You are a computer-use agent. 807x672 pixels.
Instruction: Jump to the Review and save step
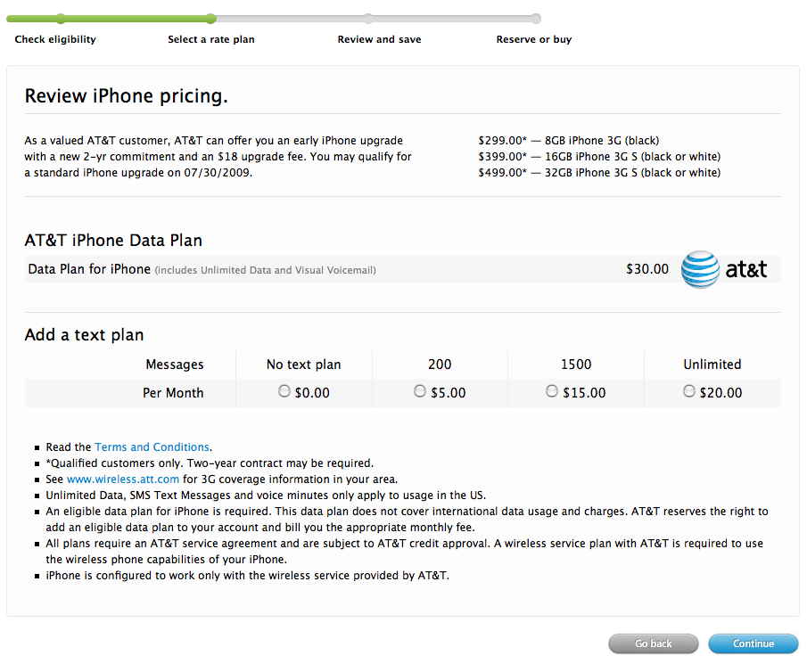pyautogui.click(x=379, y=39)
